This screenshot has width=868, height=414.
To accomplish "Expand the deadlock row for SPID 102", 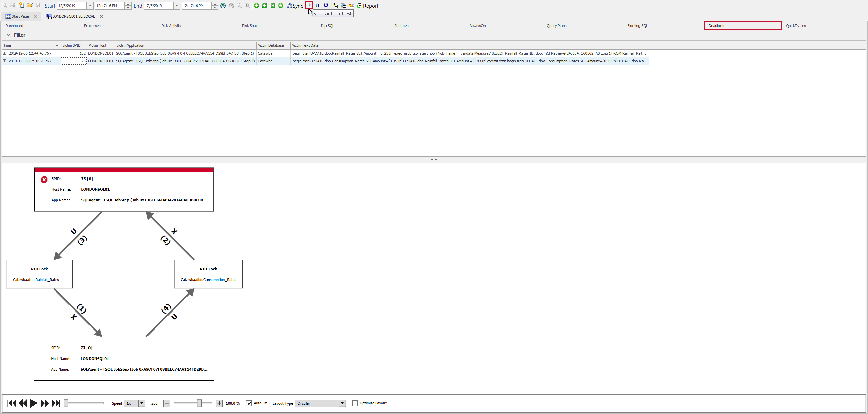I will coord(4,53).
